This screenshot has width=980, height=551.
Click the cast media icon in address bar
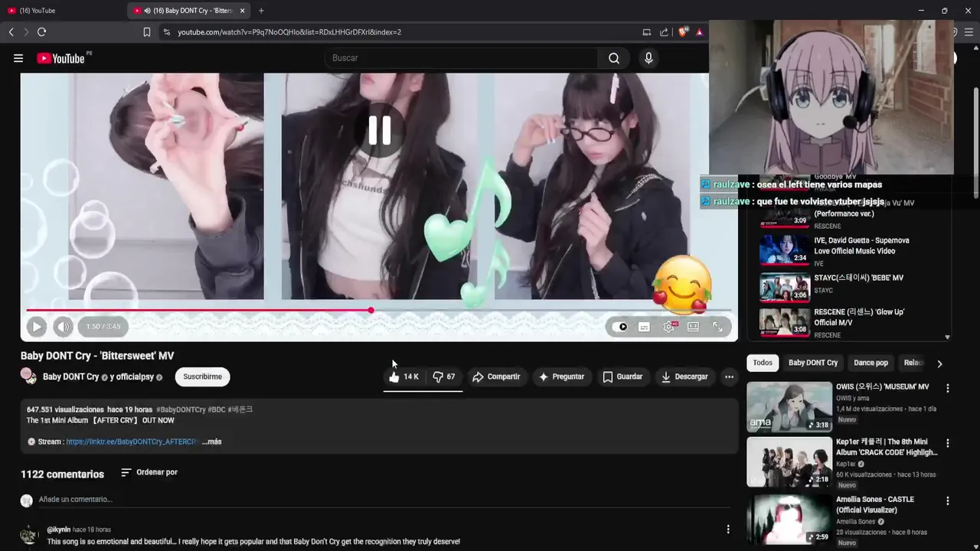tap(647, 32)
